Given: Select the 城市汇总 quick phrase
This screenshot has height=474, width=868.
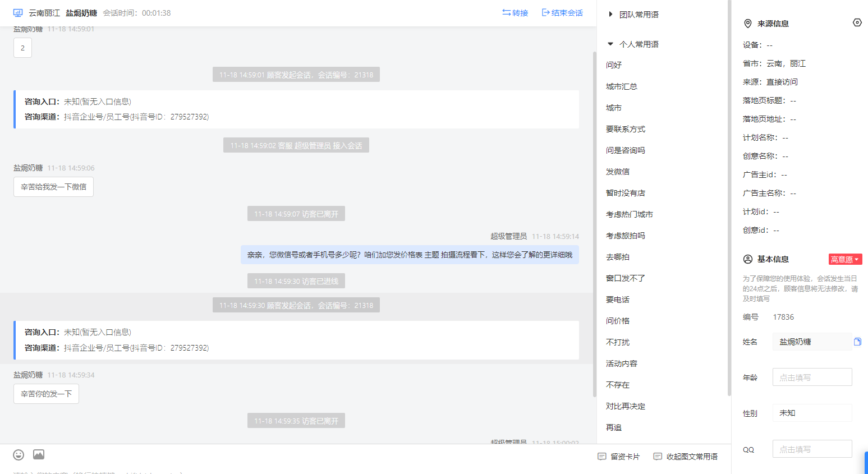Looking at the screenshot, I should (x=622, y=86).
